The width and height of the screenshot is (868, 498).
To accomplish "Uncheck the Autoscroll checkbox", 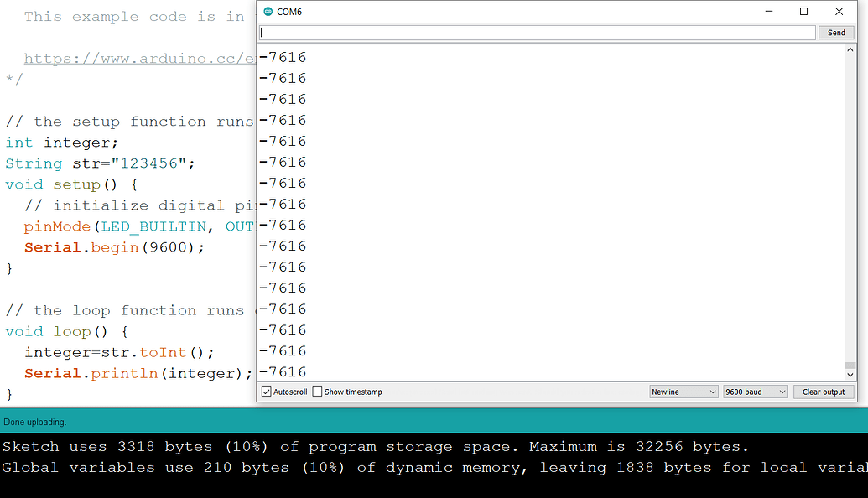I will click(x=265, y=392).
